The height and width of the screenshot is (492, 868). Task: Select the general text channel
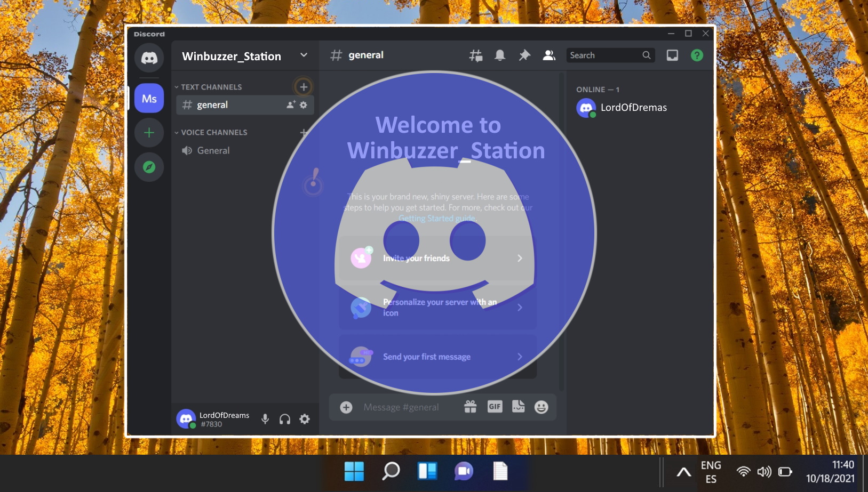pyautogui.click(x=245, y=105)
